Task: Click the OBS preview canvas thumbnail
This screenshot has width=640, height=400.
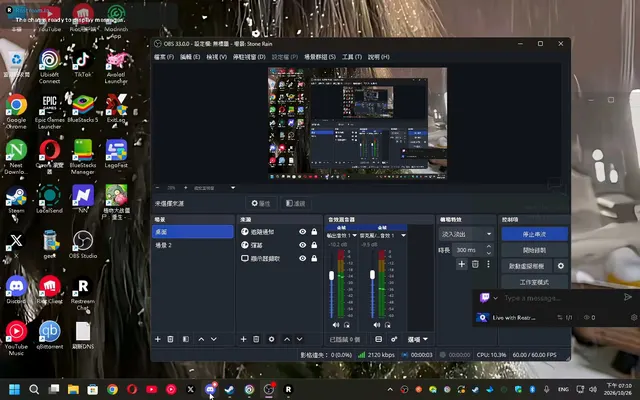Action: click(x=357, y=123)
